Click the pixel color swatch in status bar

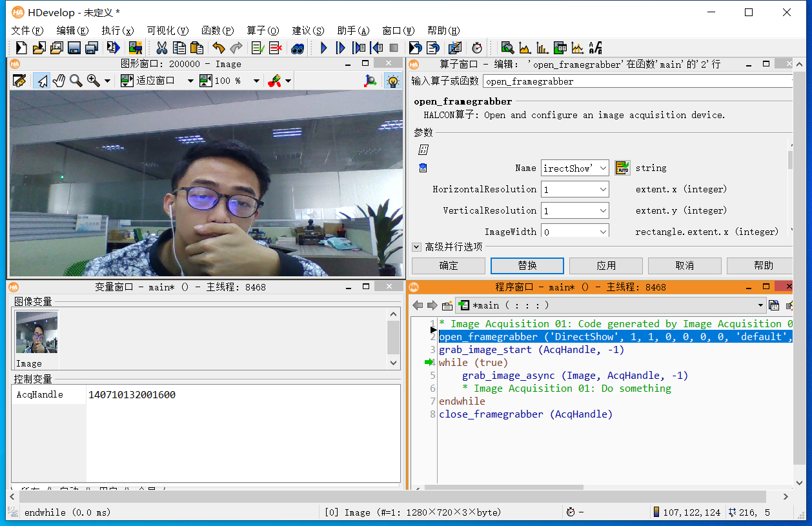coord(656,512)
